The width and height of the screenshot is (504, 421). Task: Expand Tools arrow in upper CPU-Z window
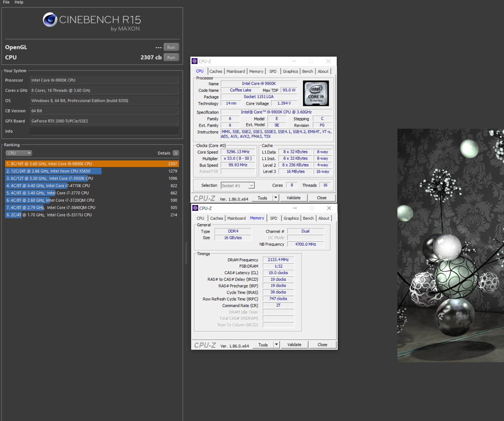(x=276, y=198)
